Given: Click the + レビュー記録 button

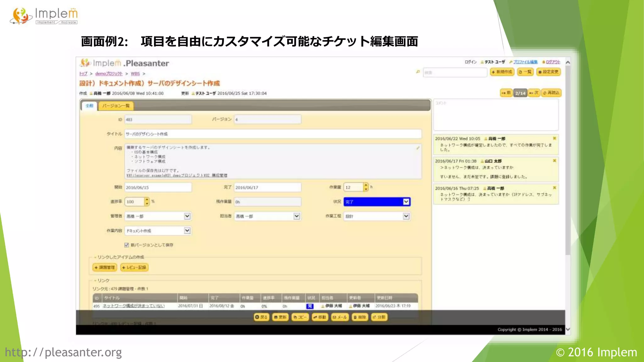Looking at the screenshot, I should [134, 267].
